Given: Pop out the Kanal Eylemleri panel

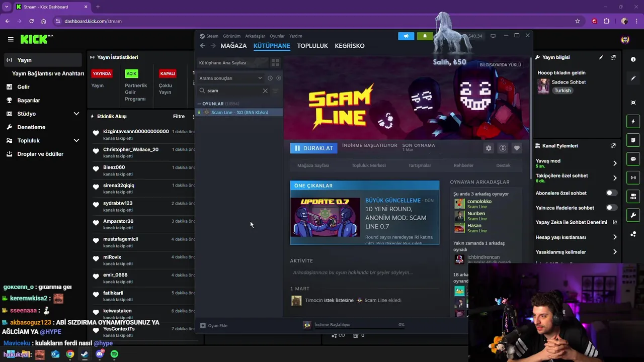Looking at the screenshot, I should tap(613, 146).
